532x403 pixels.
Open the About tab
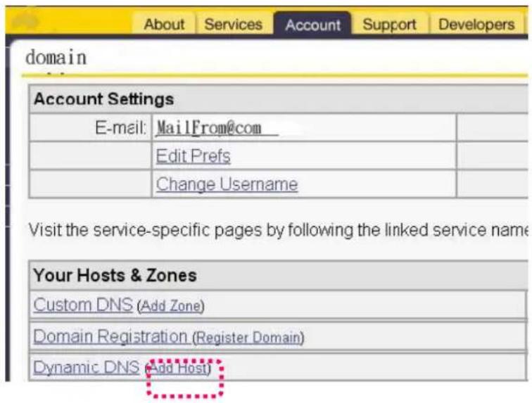pos(164,24)
